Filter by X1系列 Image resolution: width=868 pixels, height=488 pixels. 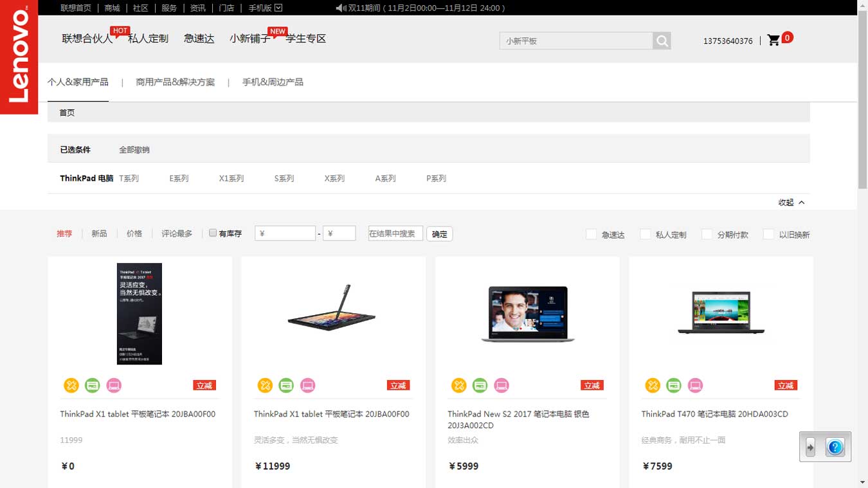(231, 178)
